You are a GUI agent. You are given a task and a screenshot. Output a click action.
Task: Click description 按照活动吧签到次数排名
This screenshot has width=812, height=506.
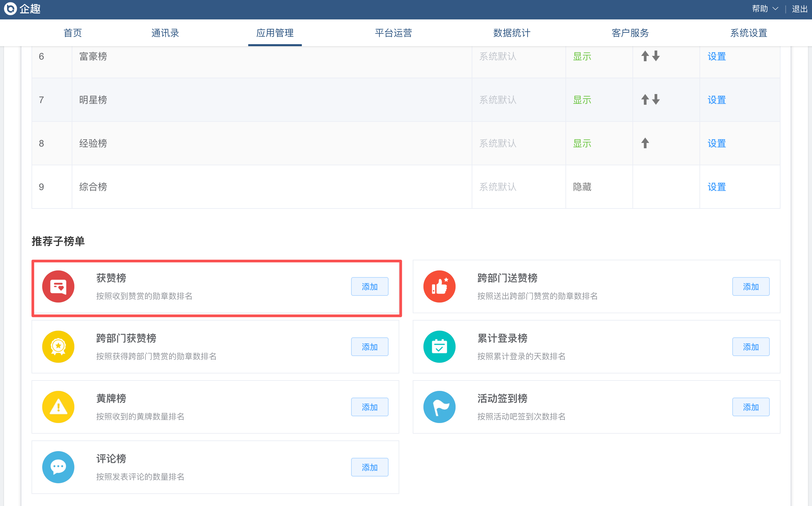tap(522, 416)
